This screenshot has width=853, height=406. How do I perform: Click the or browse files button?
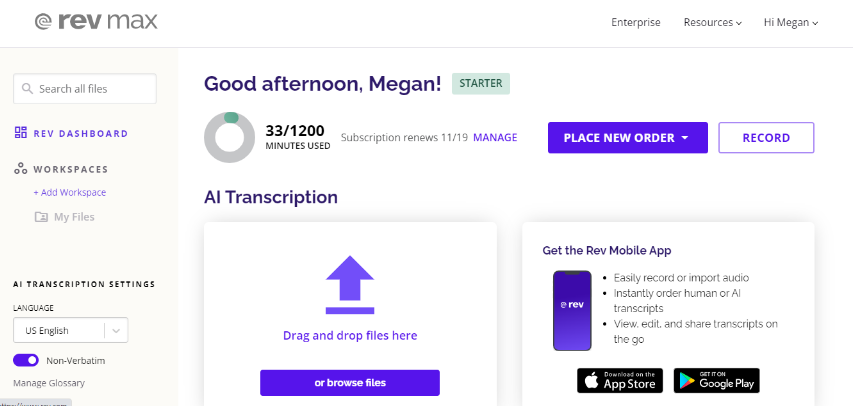point(350,383)
